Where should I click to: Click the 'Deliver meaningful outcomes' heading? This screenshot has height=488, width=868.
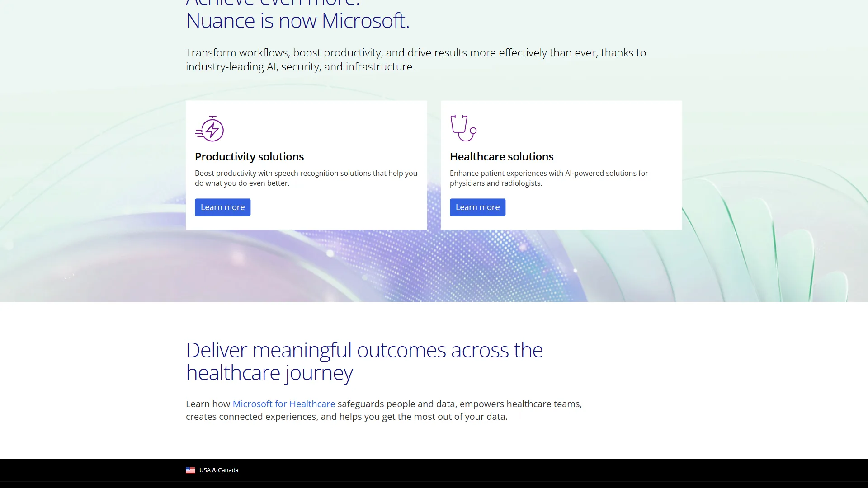(x=364, y=361)
